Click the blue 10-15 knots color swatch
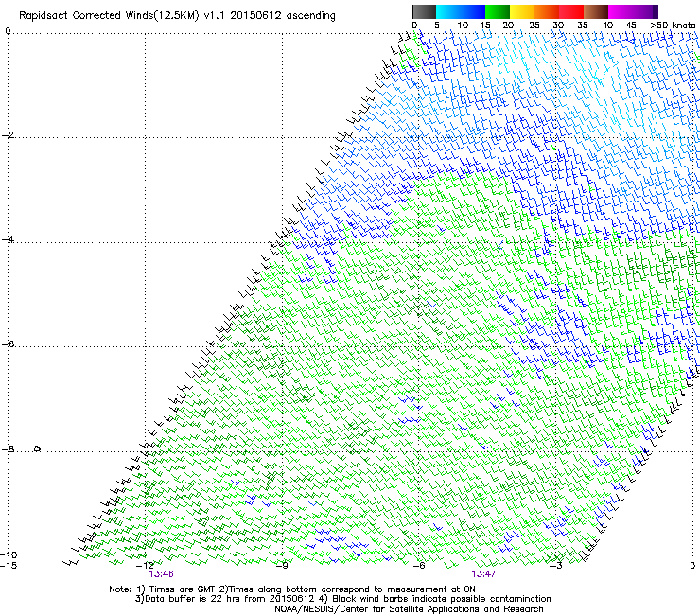 coord(473,11)
